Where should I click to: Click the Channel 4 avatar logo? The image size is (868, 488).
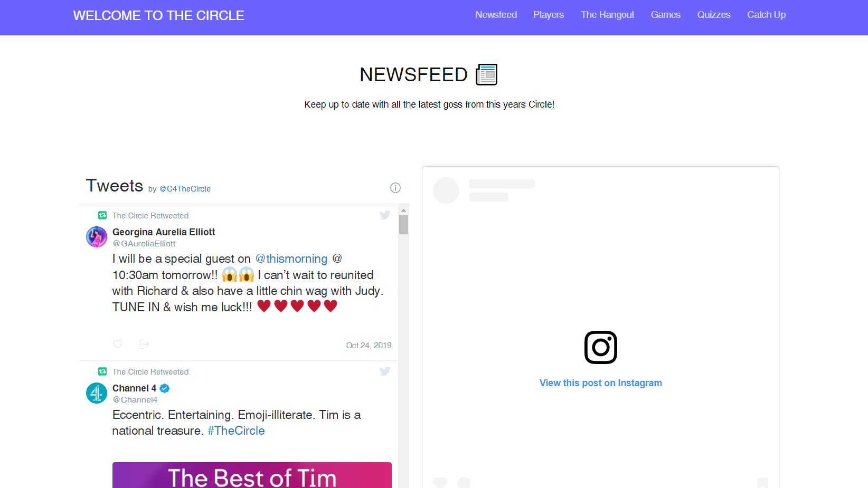(97, 393)
